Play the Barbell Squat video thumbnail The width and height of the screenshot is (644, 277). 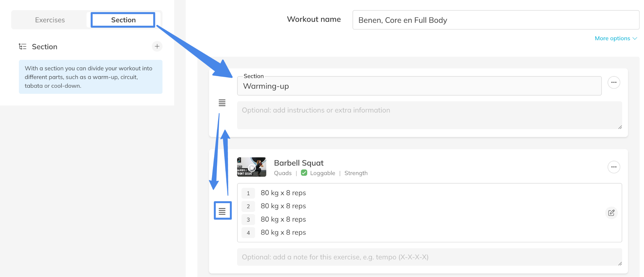point(252,167)
